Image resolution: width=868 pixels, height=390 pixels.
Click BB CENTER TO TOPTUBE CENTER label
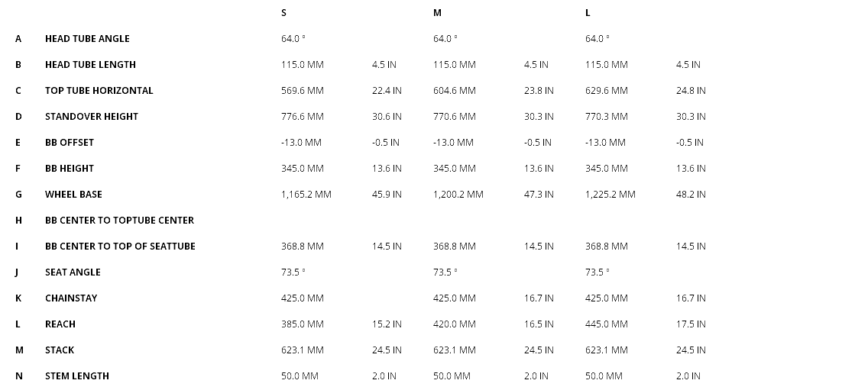(119, 221)
